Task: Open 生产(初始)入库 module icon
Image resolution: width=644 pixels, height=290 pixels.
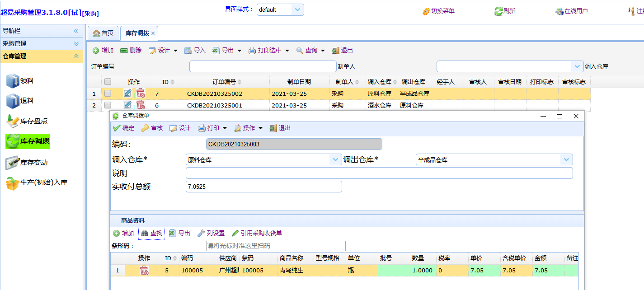Action: (13, 183)
